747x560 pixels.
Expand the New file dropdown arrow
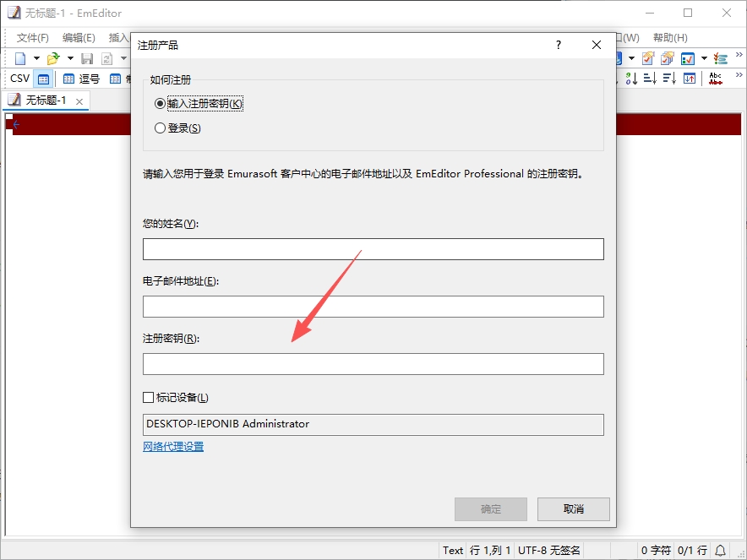[36, 58]
